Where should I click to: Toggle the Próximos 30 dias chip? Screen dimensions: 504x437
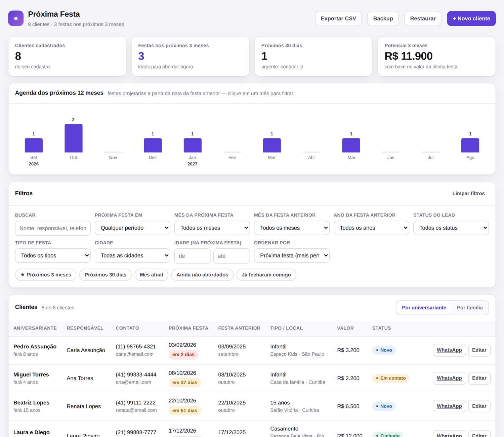click(106, 275)
